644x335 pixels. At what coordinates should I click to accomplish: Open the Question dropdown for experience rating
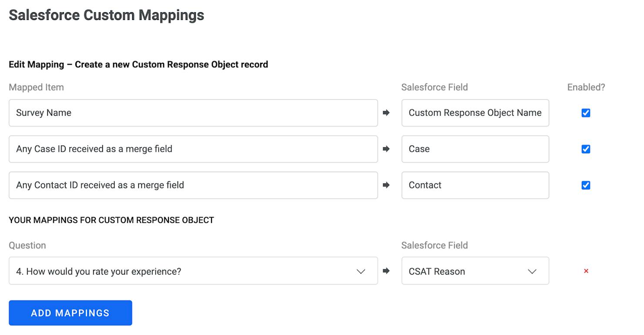coord(193,271)
